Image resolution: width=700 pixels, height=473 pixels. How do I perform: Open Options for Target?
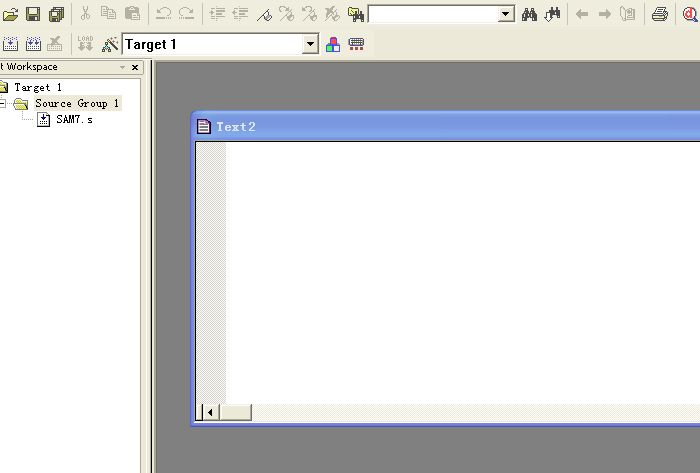[110, 44]
